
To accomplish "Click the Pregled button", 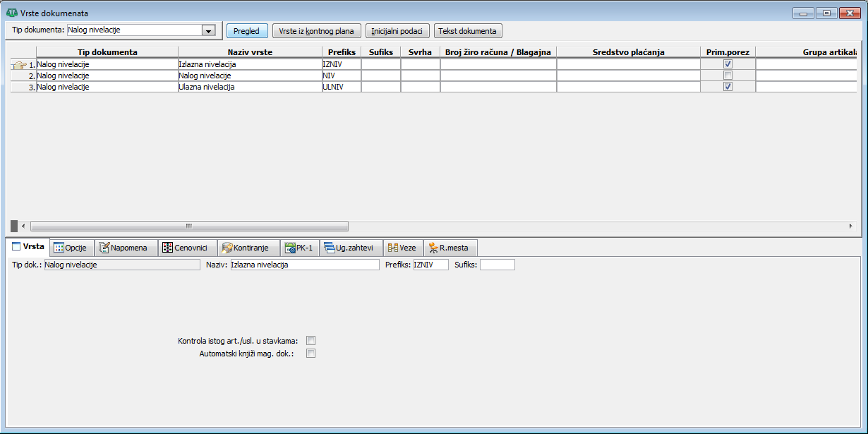I will (246, 31).
